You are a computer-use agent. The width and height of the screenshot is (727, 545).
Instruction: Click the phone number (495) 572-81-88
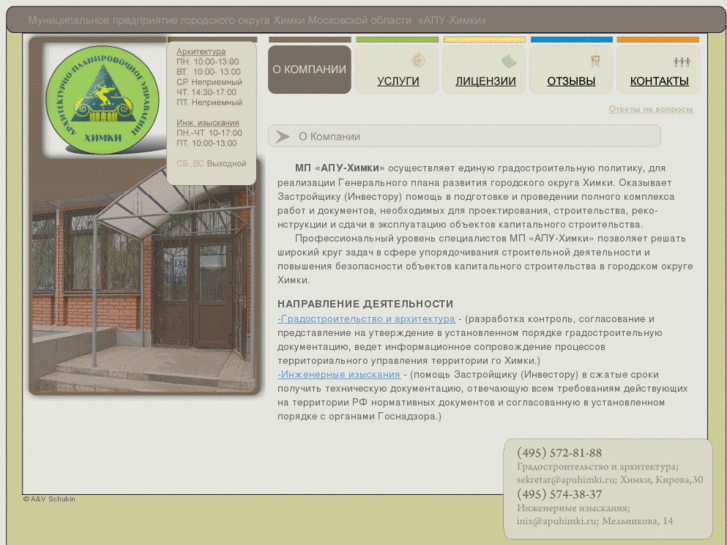559,453
